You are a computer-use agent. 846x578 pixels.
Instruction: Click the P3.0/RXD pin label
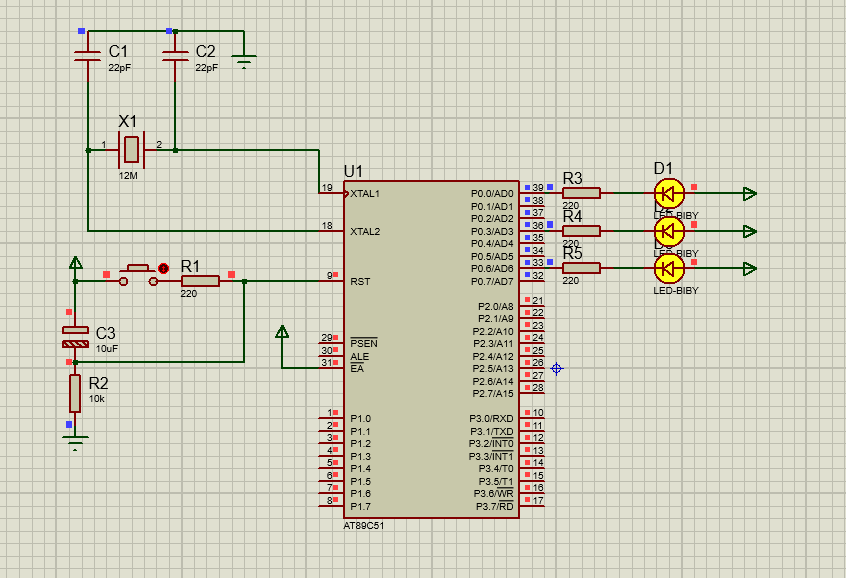pyautogui.click(x=491, y=418)
